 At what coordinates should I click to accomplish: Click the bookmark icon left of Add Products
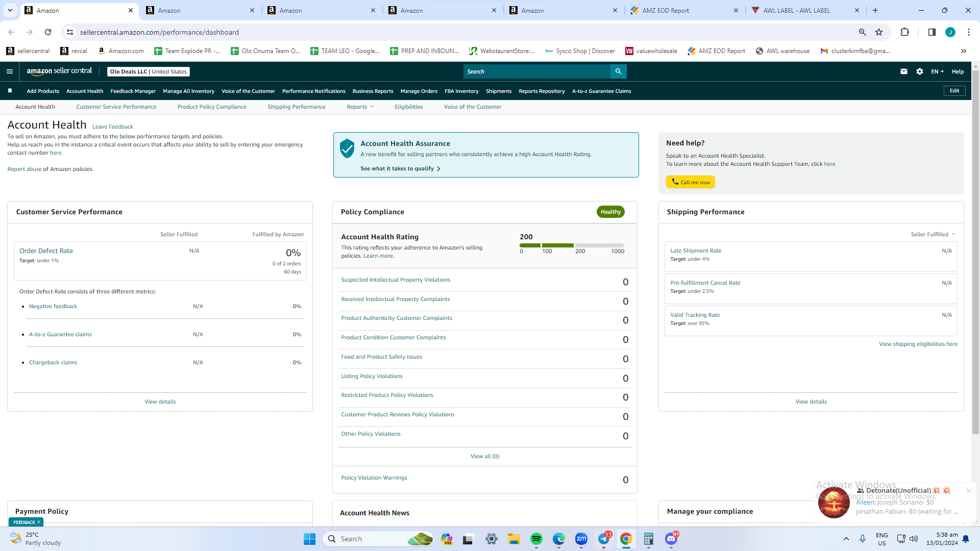10,91
